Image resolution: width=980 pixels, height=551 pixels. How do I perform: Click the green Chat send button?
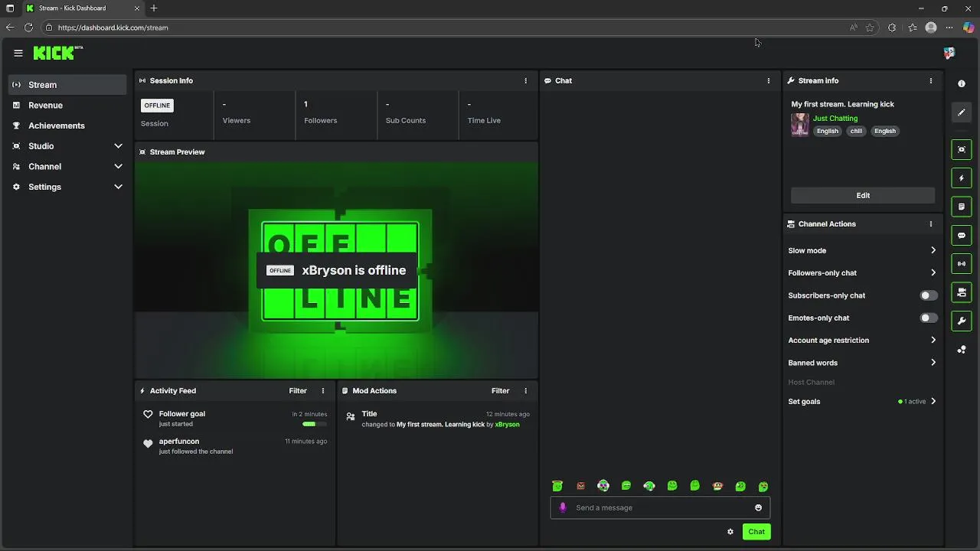(x=756, y=532)
